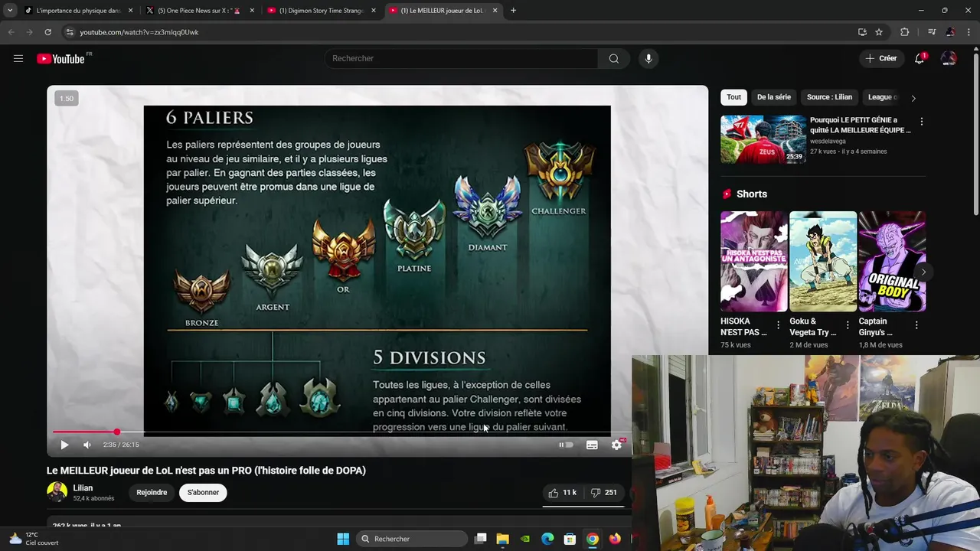
Task: Open the options menu for the Goku & Vegeta short
Action: tap(848, 325)
